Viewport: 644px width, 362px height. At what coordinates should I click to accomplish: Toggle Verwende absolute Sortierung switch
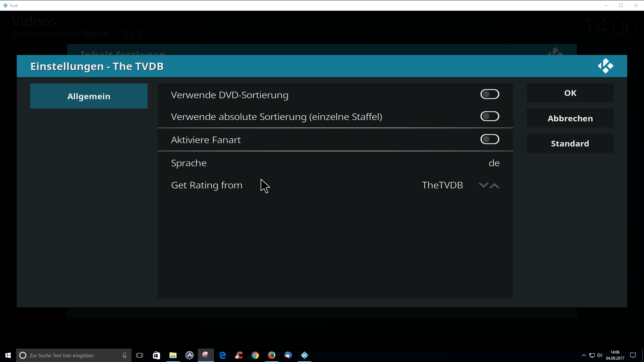[x=490, y=116]
